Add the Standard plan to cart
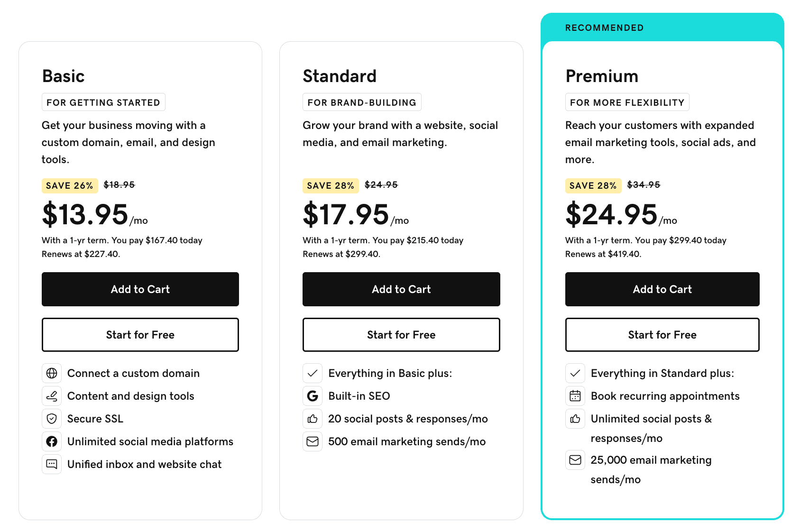 click(x=401, y=289)
